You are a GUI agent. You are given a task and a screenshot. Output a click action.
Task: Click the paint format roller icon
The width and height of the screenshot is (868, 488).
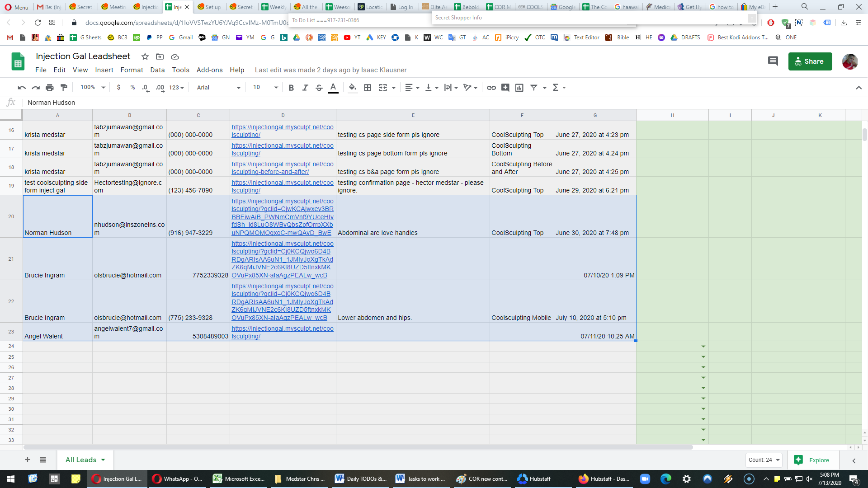click(x=64, y=88)
